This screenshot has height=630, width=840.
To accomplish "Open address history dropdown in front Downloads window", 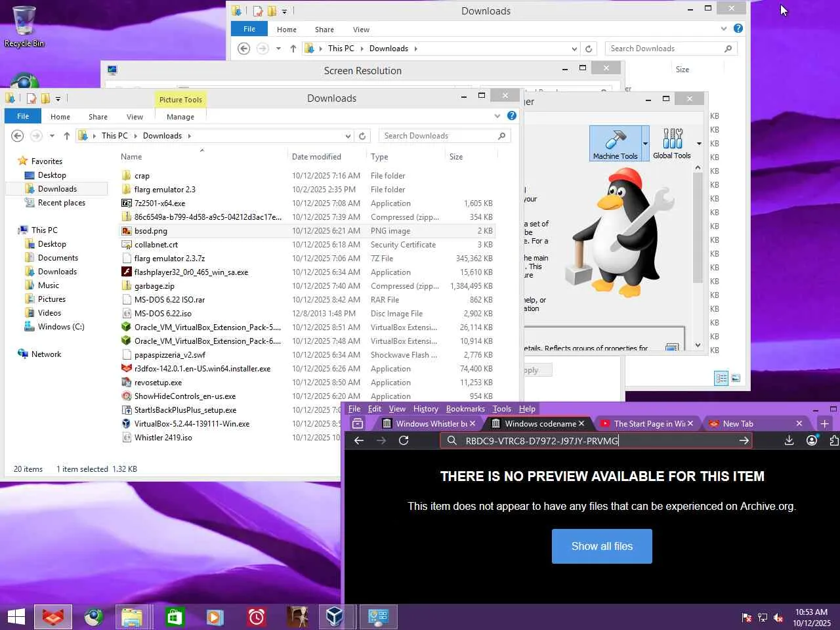I will (348, 136).
